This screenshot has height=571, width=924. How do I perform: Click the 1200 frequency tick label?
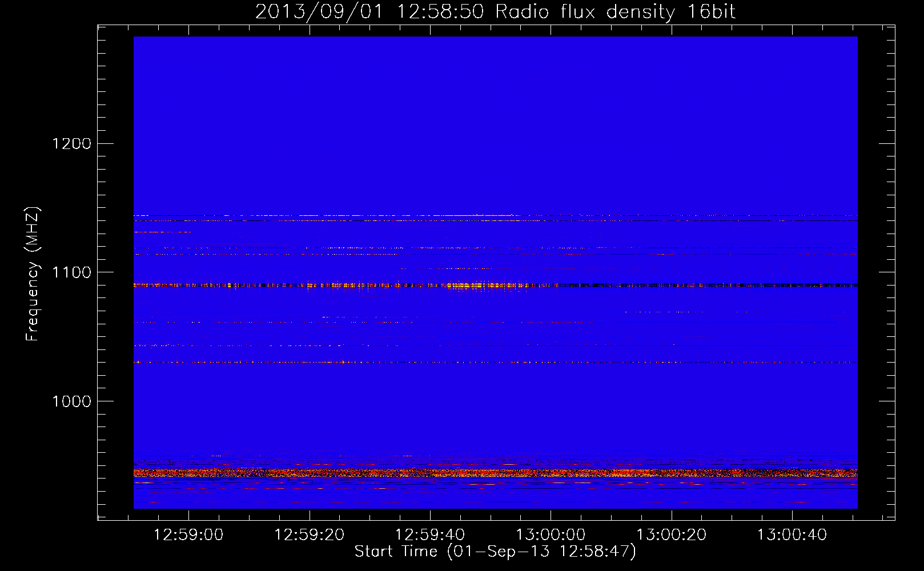coord(72,143)
